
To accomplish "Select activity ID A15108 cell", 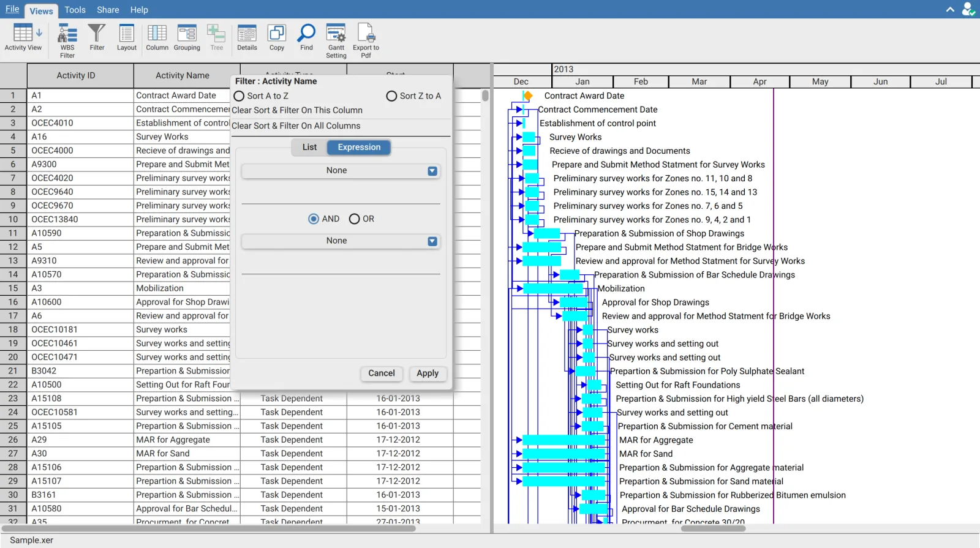I will (80, 399).
